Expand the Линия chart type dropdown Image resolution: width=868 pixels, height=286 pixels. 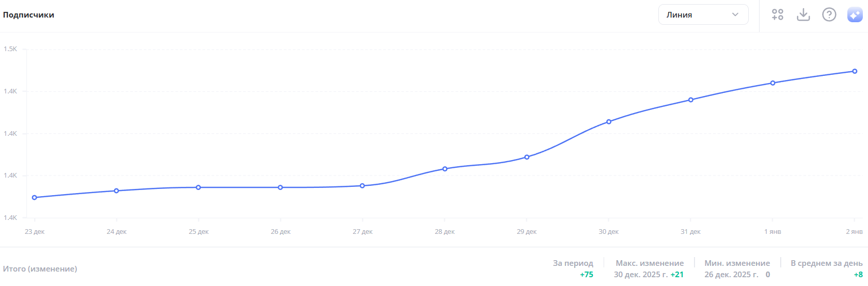click(703, 14)
